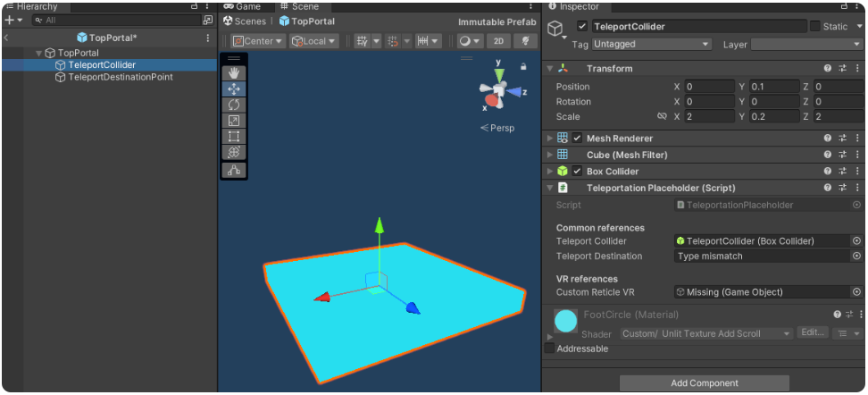This screenshot has width=868, height=395.
Task: Disable the Mesh Renderer component checkbox
Action: point(577,139)
